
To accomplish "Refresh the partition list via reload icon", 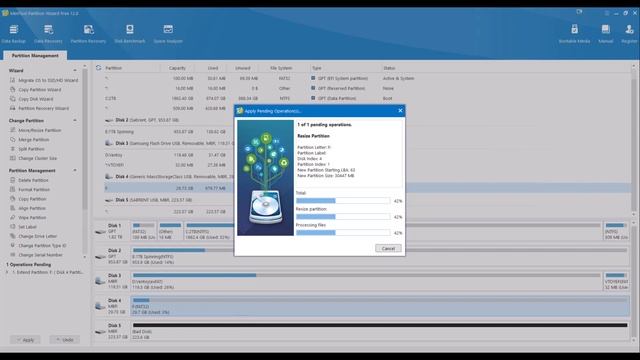I will tap(98, 68).
